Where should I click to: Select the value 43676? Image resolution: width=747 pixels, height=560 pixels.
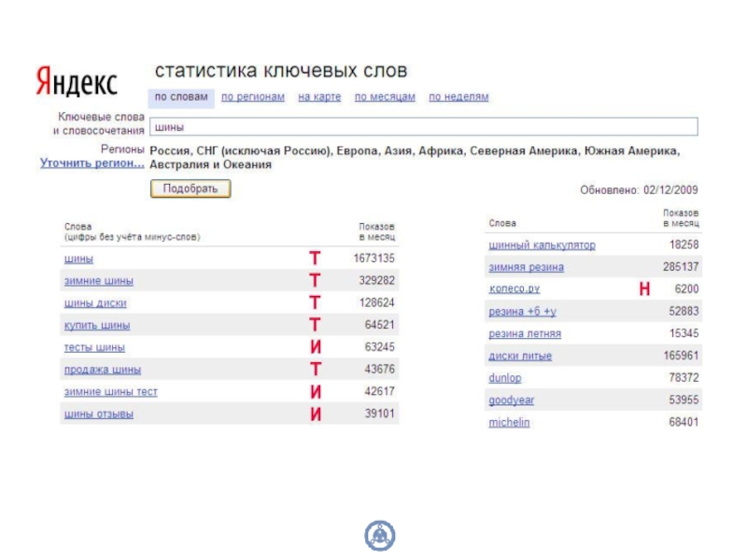click(380, 369)
